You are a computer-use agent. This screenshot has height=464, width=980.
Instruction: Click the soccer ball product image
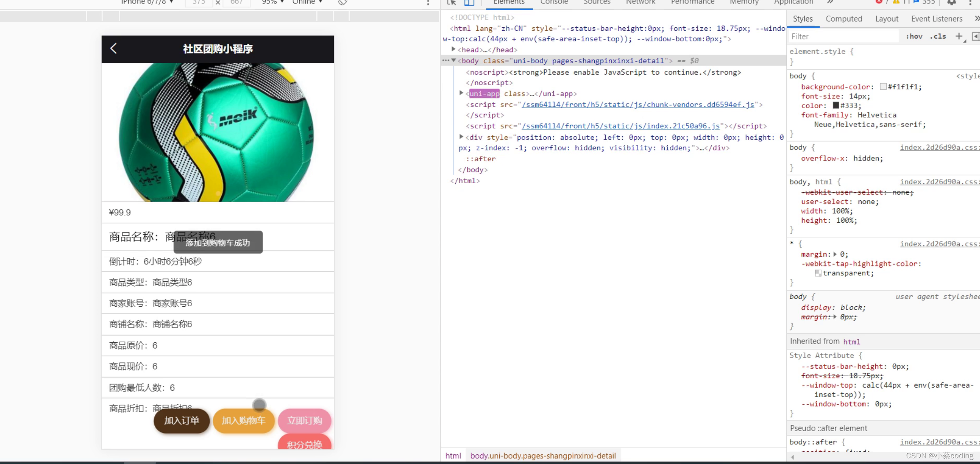[x=217, y=132]
